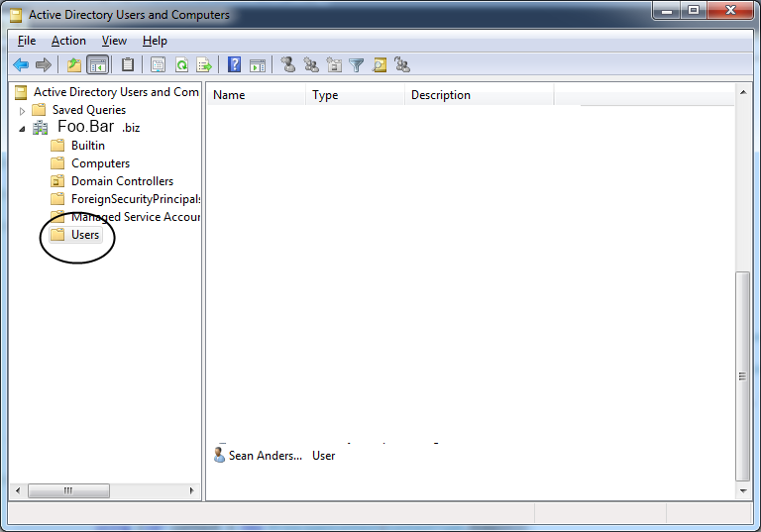Click the Refresh toolbar icon

coord(182,64)
